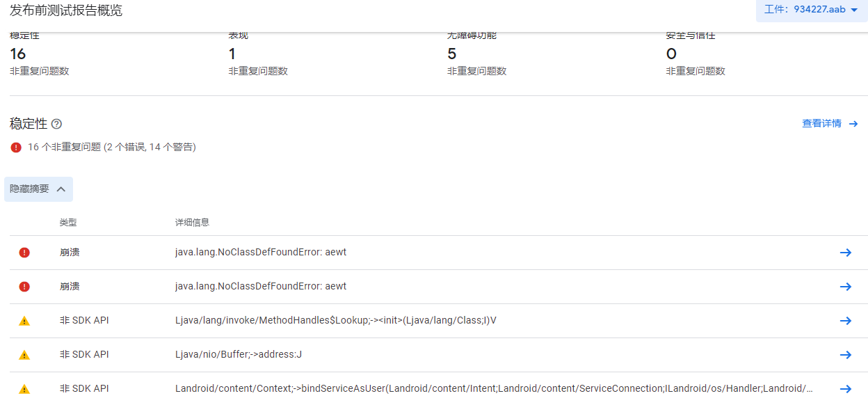Click the arrow icon next to 查看详情

point(854,123)
